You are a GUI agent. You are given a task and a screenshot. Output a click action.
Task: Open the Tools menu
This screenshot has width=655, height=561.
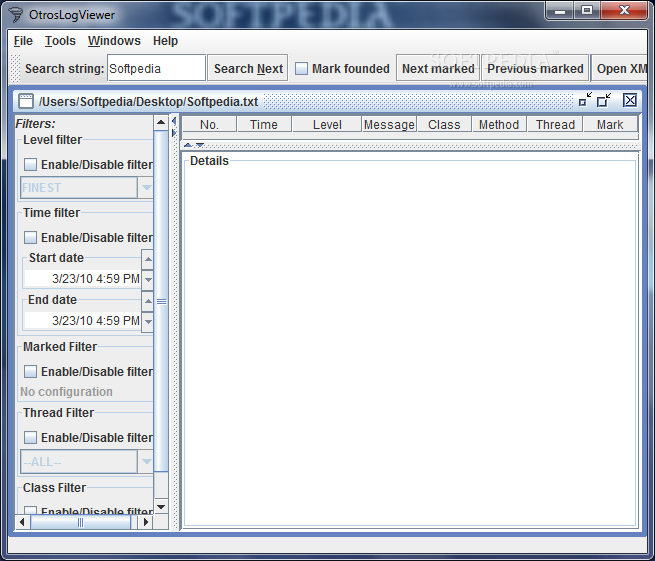[60, 41]
